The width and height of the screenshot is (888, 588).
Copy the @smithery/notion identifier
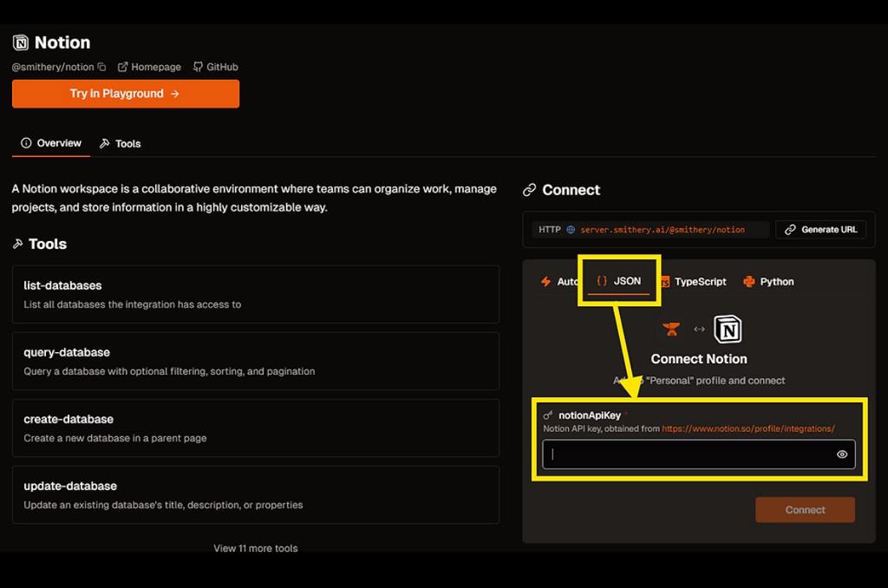pyautogui.click(x=101, y=67)
